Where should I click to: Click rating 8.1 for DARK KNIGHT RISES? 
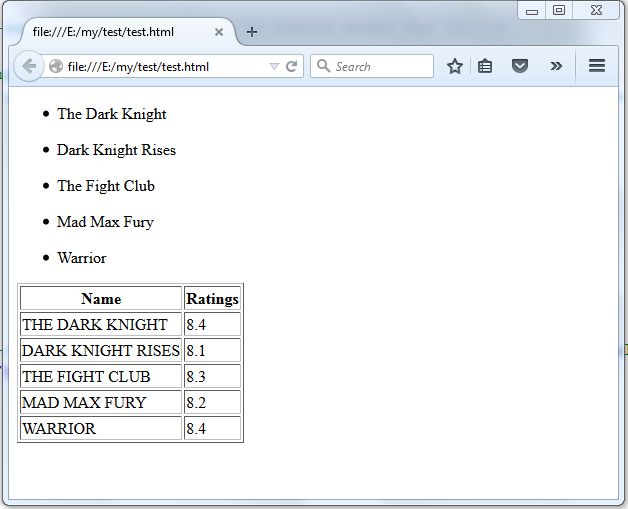[212, 350]
